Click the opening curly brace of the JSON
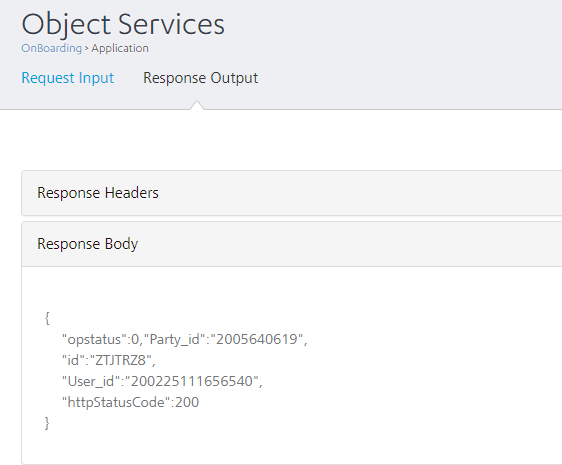Image resolution: width=562 pixels, height=465 pixels. 47,318
